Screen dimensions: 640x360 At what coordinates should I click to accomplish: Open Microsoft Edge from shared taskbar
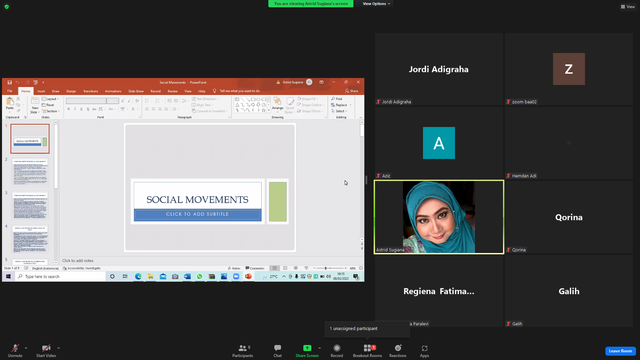(x=138, y=276)
